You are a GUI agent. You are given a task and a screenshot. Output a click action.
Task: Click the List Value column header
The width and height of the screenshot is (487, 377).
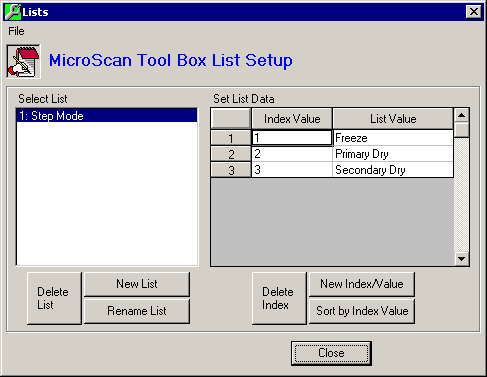click(x=393, y=119)
